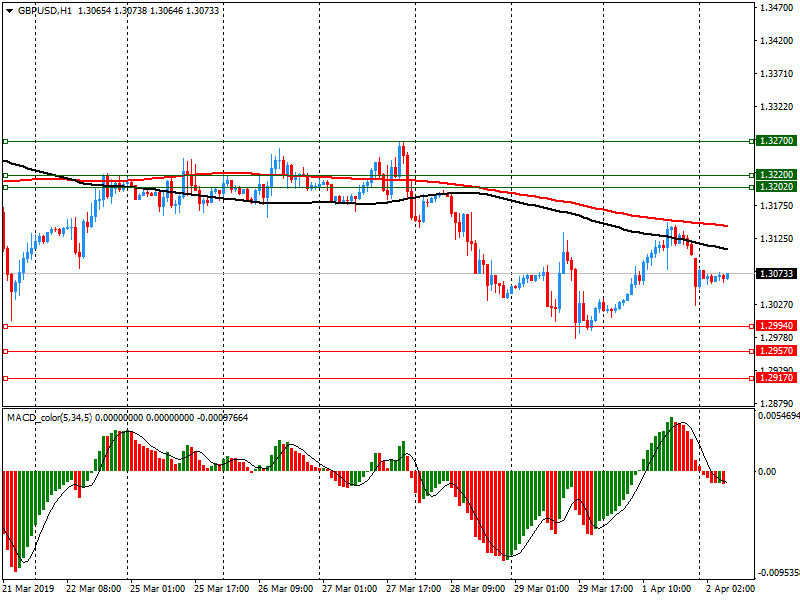Click the current price tag 1.30733
This screenshot has width=800, height=600.
click(776, 273)
